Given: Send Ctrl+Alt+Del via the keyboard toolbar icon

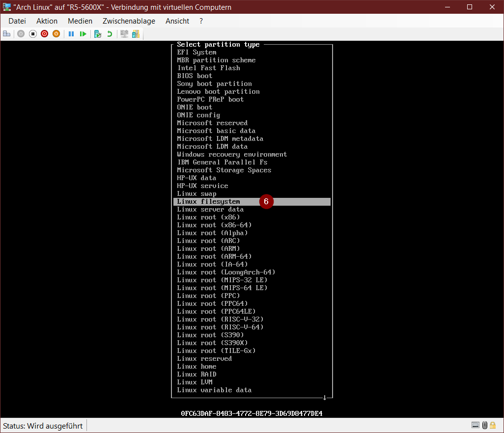Looking at the screenshot, I should coord(7,34).
